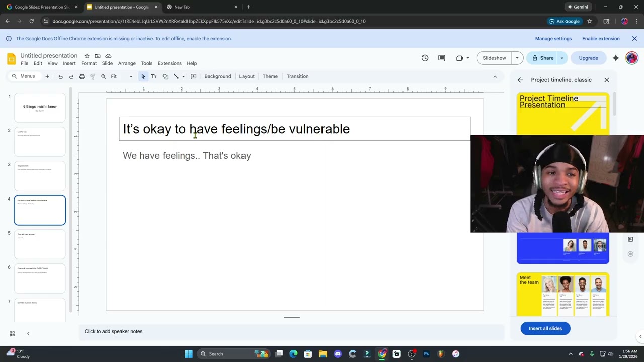Bookmark this tab with star icon
This screenshot has width=644, height=362.
click(590, 21)
